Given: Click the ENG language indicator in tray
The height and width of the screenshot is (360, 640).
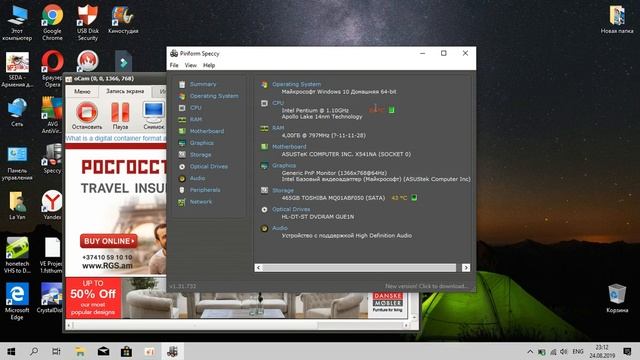Looking at the screenshot, I should pyautogui.click(x=578, y=351).
